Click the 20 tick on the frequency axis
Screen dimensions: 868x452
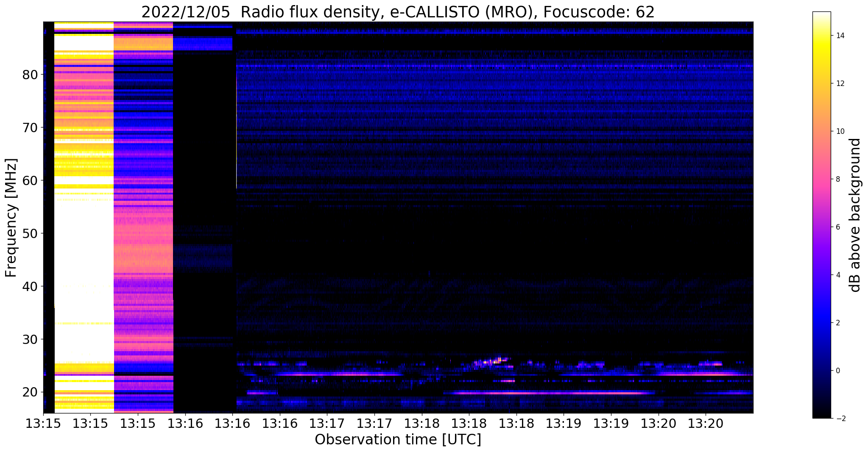point(31,393)
